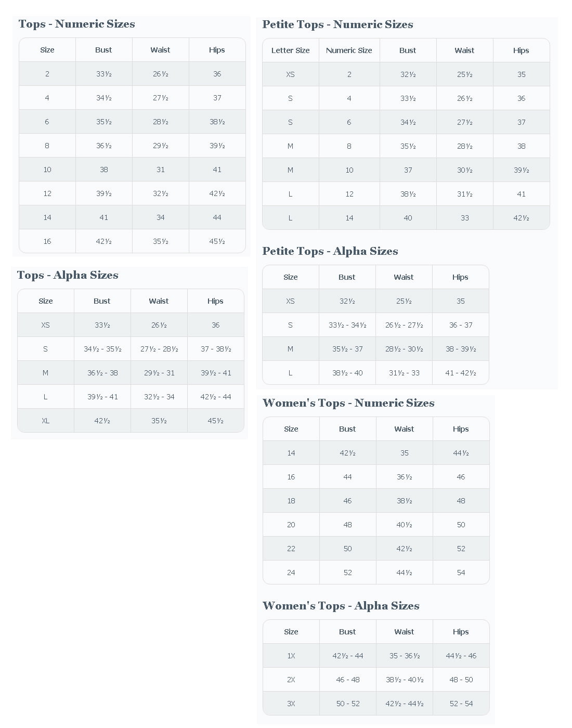572x728 pixels.
Task: Select bust range 36½ - 38 for size M
Action: [102, 373]
